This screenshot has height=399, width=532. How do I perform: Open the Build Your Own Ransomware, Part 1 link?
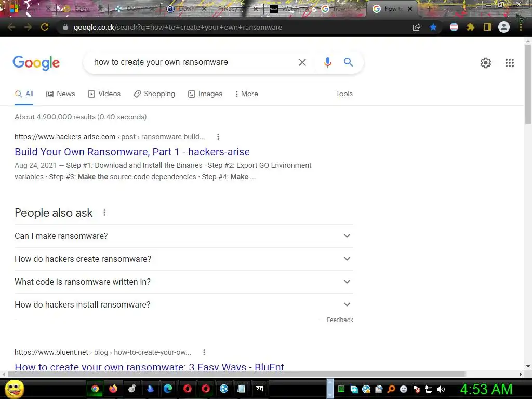point(132,152)
